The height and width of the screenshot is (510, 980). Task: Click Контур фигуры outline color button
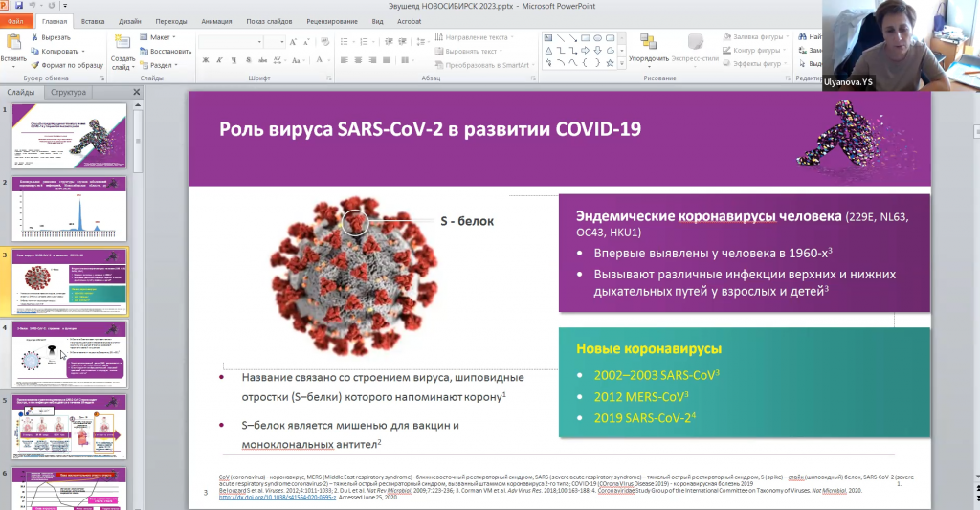pos(752,50)
